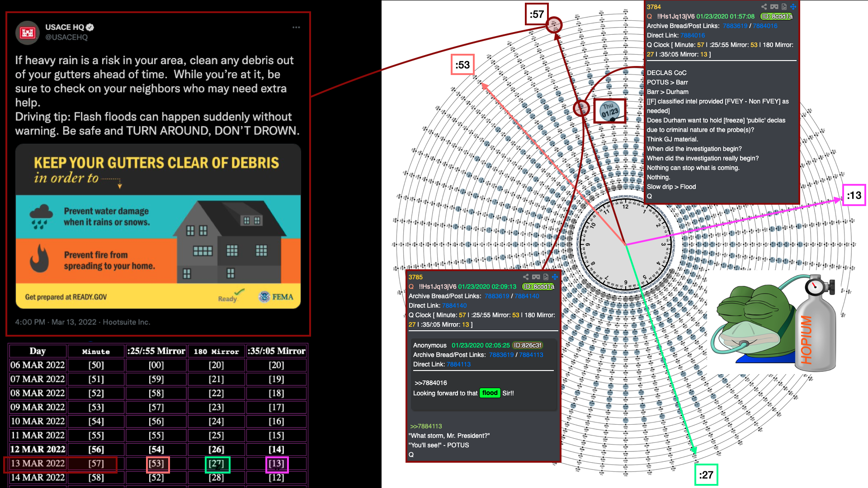Select Minute cell [57] in 13 MAR row

(96, 463)
